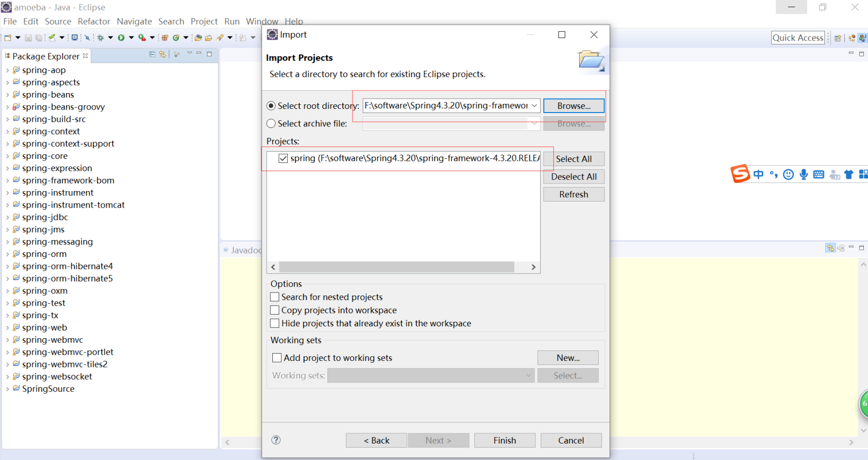Click the Select All button
This screenshot has width=868, height=460.
pyautogui.click(x=574, y=159)
